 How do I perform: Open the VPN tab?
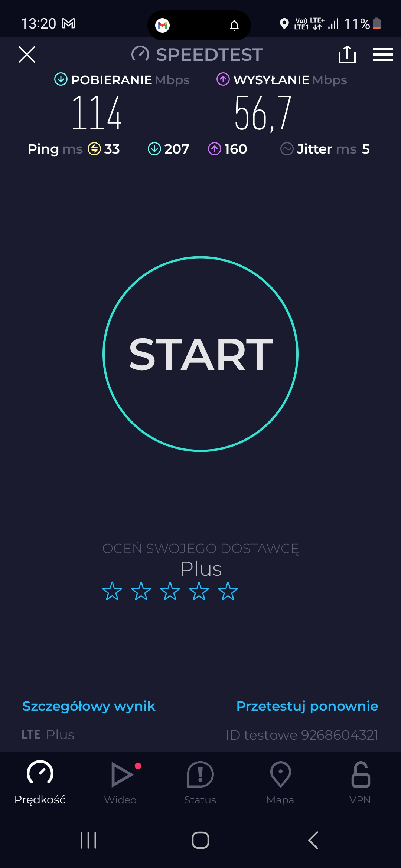tap(360, 783)
